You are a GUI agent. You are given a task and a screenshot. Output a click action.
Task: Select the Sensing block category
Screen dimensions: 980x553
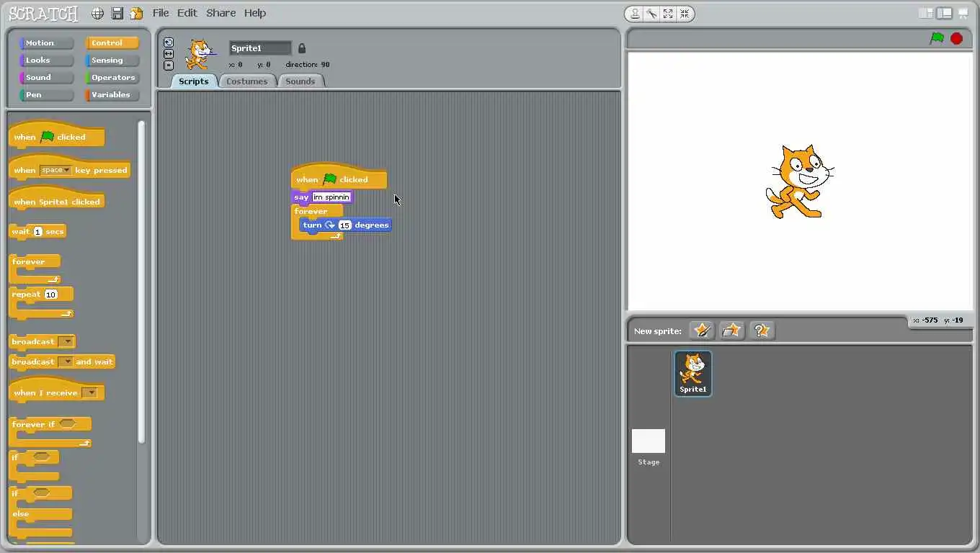click(x=112, y=60)
